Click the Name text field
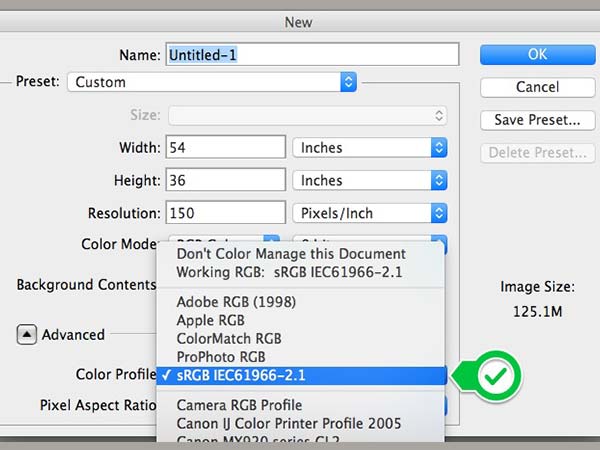This screenshot has height=450, width=600. (x=312, y=54)
